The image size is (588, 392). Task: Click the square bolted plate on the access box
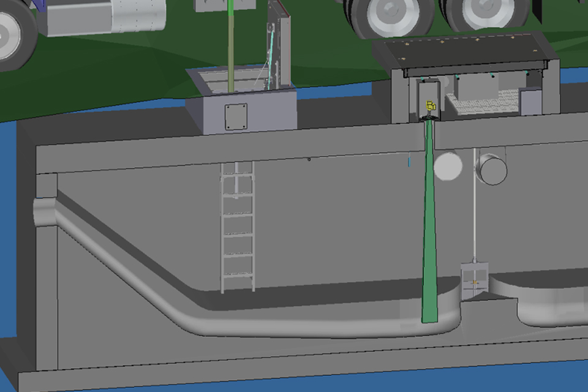[x=236, y=117]
